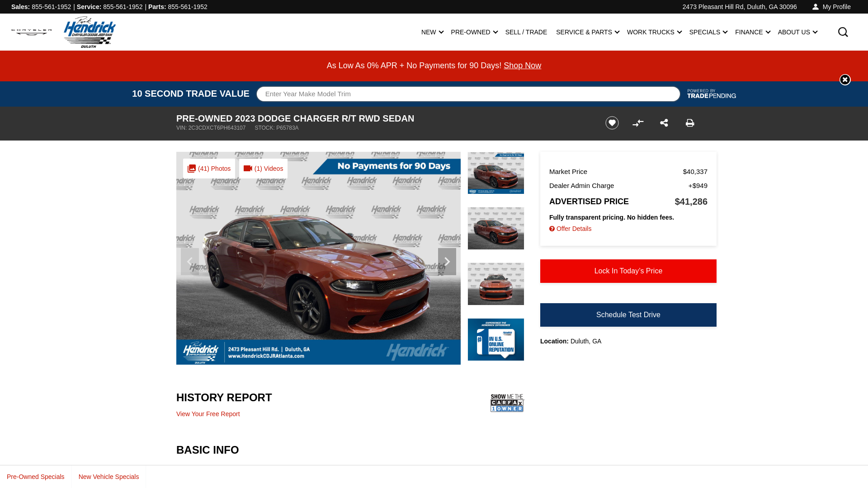
Task: Click the compare vehicles arrows icon
Action: [638, 123]
